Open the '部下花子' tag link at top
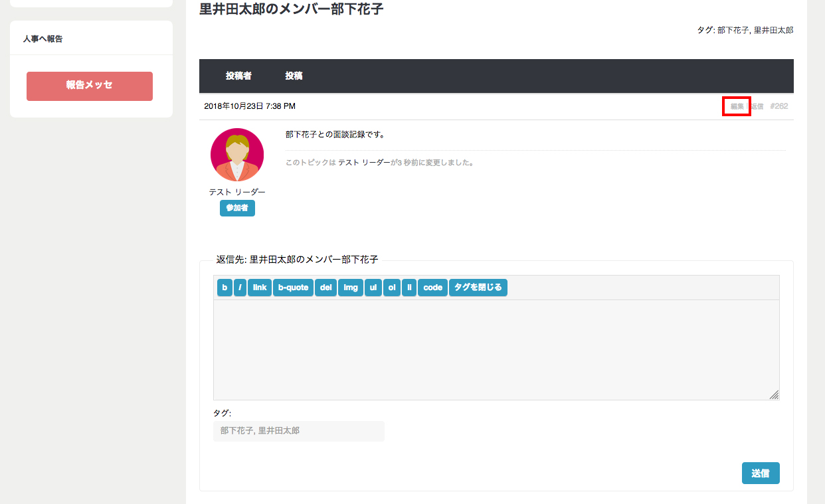The width and height of the screenshot is (825, 504). [733, 30]
